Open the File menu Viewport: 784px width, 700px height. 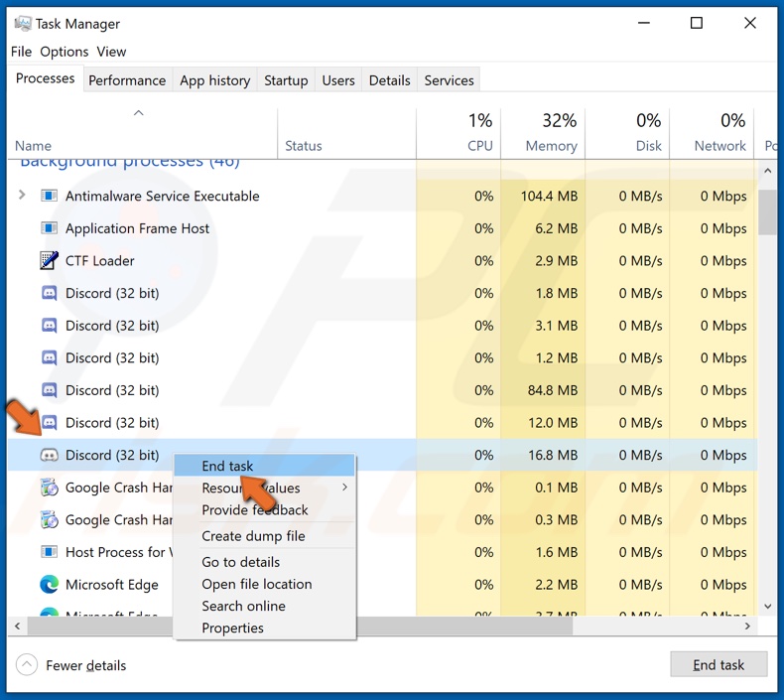coord(21,52)
